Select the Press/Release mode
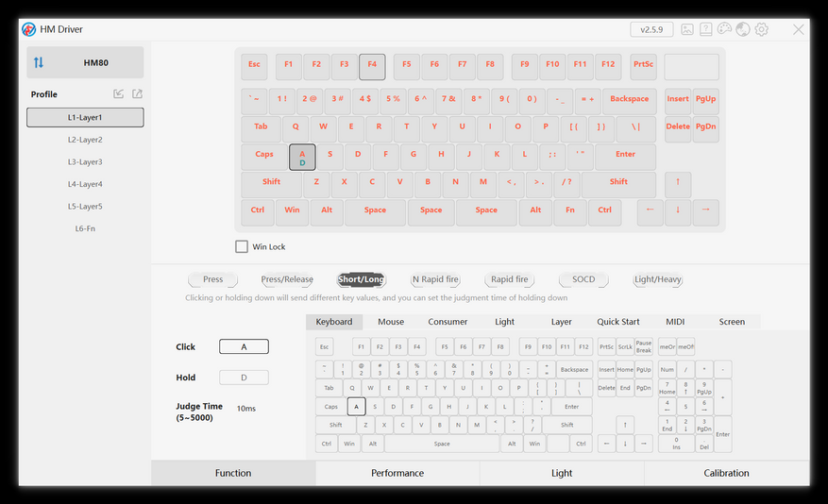 (287, 279)
